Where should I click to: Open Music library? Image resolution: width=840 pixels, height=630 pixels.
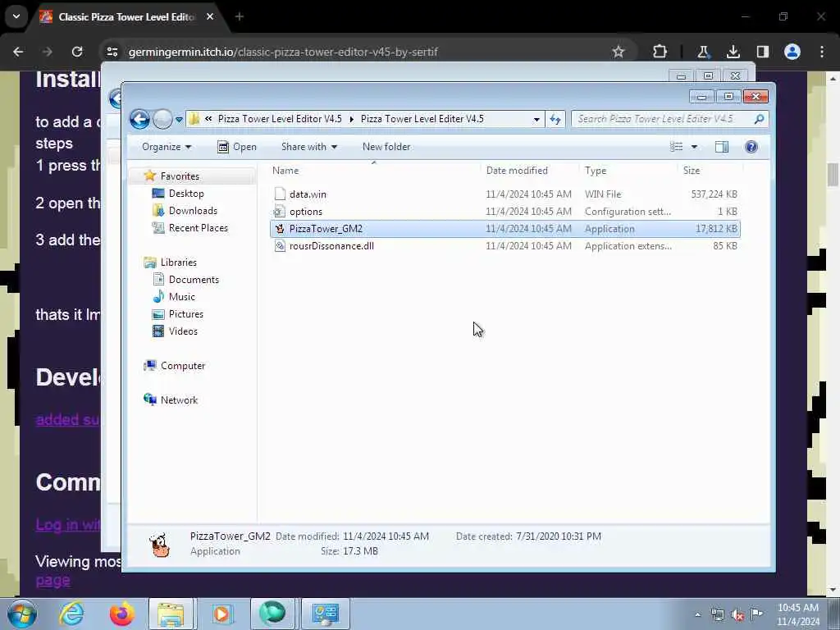coord(181,297)
